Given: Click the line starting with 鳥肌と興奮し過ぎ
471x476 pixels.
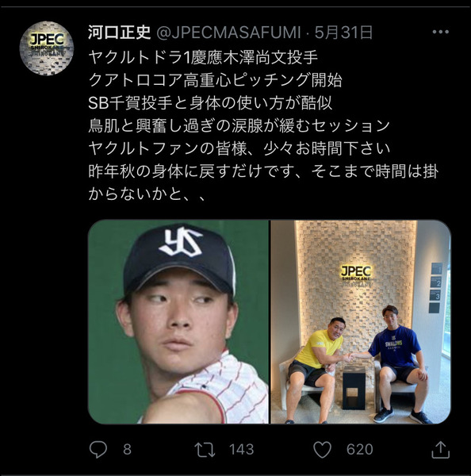Looking at the screenshot, I should 239,125.
